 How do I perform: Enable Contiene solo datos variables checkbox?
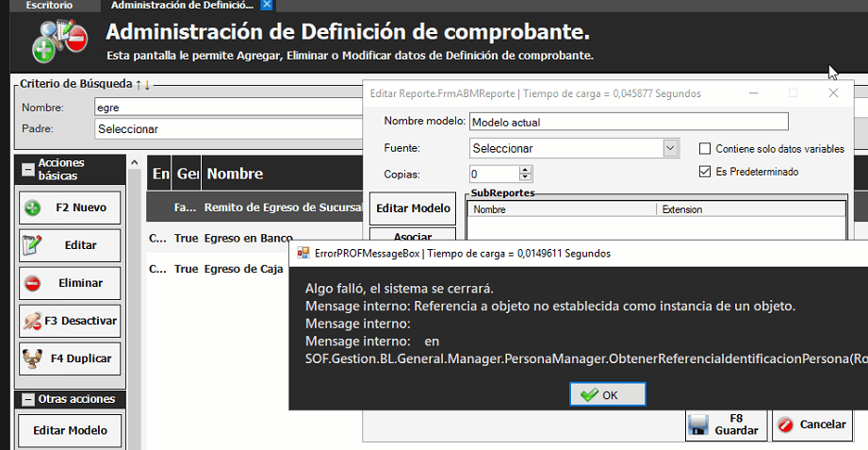pos(704,149)
